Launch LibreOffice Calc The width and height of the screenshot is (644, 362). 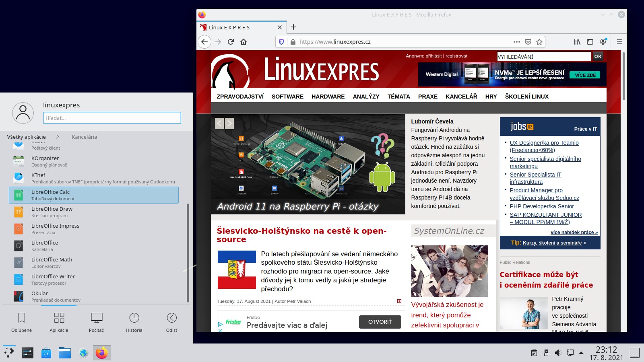[x=93, y=195]
